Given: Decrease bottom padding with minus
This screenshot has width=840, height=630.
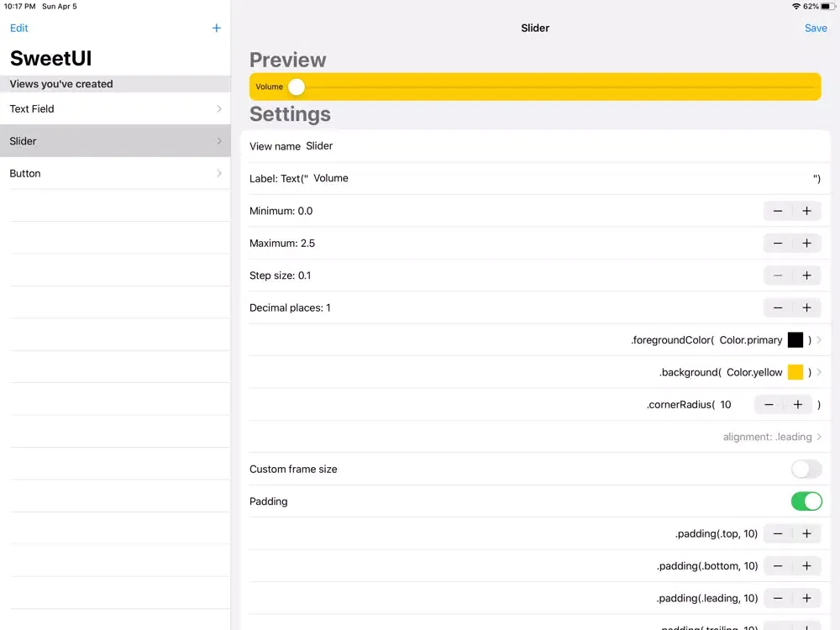Looking at the screenshot, I should point(778,565).
